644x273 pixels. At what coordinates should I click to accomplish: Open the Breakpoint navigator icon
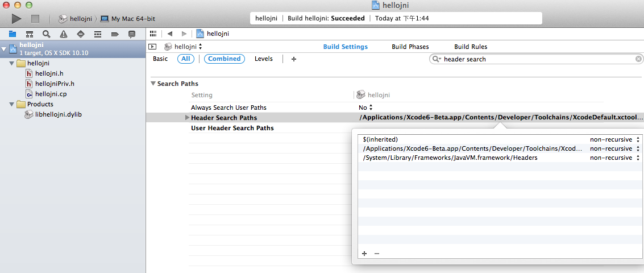(x=114, y=34)
